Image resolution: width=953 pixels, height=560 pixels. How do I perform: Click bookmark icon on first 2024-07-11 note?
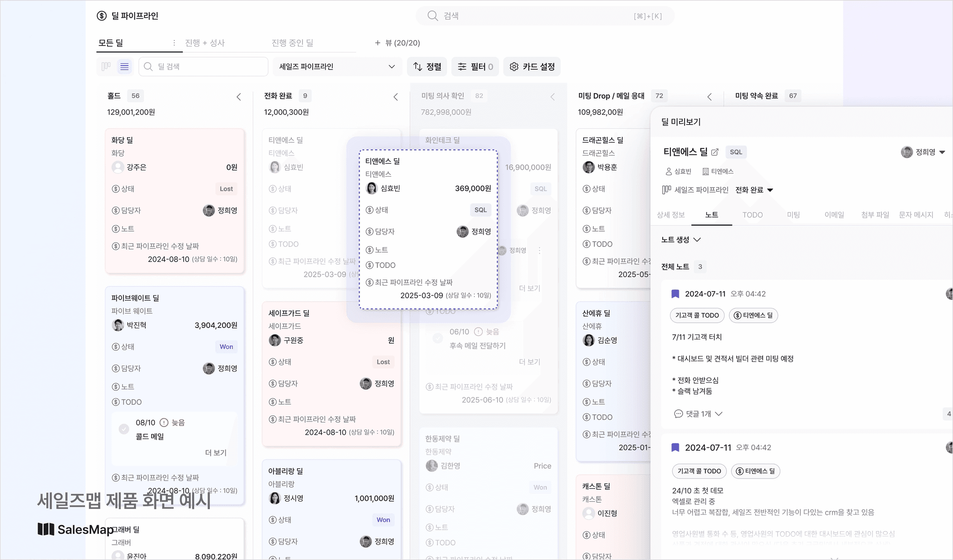pyautogui.click(x=675, y=294)
